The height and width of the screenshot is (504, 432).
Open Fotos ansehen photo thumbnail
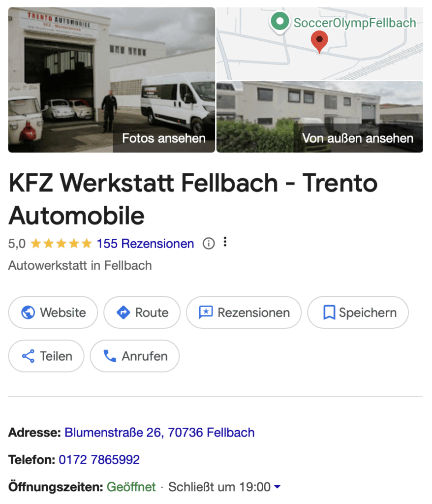pyautogui.click(x=112, y=80)
